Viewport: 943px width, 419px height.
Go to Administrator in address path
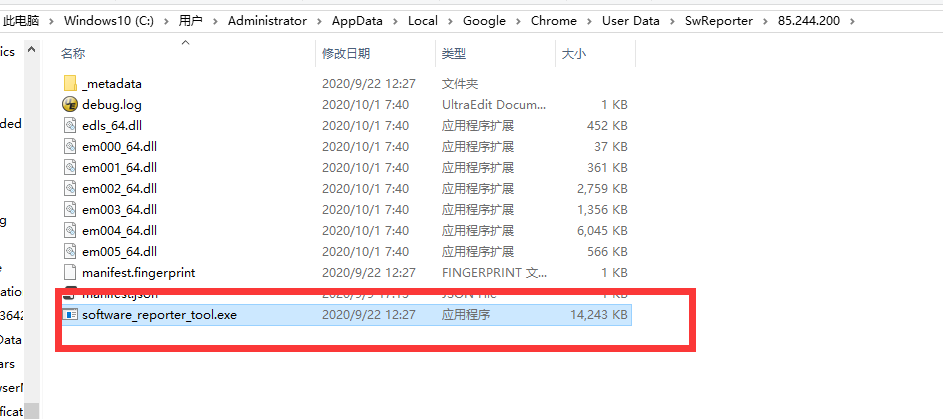click(x=267, y=20)
